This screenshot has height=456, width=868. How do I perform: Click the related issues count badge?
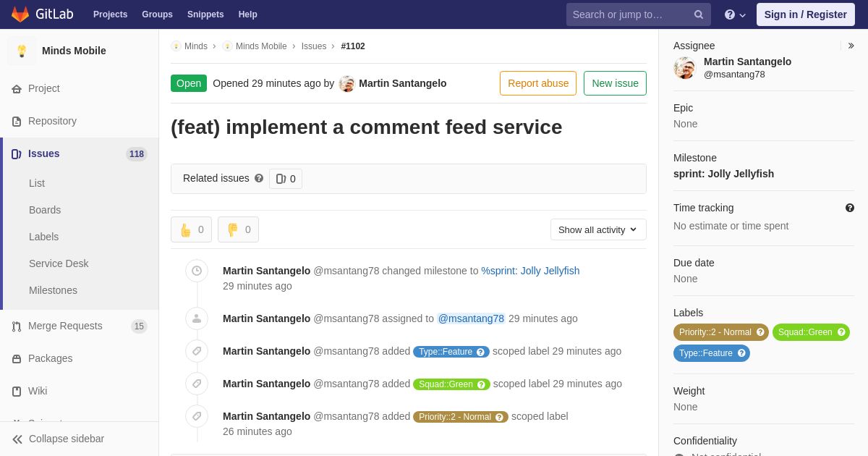pos(286,179)
